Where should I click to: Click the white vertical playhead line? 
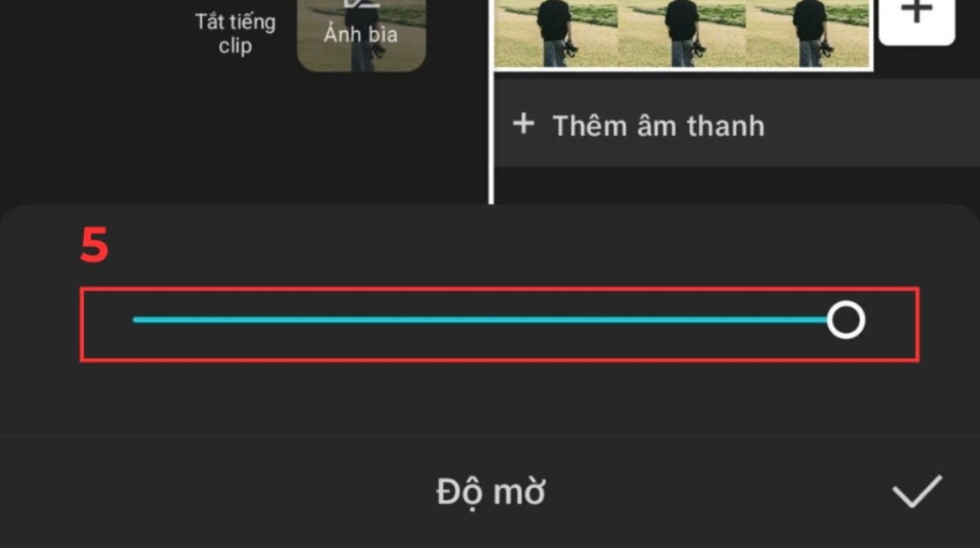pyautogui.click(x=492, y=102)
